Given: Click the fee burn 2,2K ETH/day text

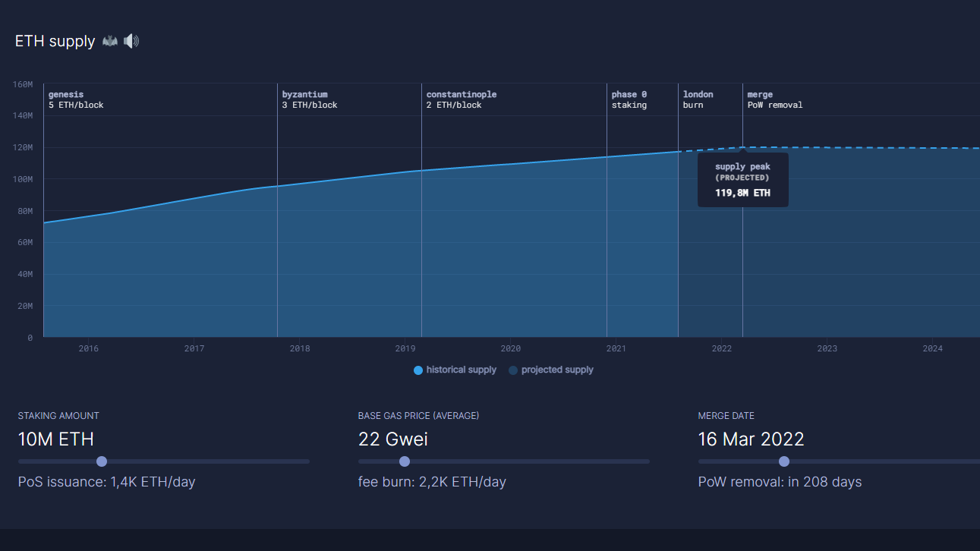Looking at the screenshot, I should pos(432,482).
